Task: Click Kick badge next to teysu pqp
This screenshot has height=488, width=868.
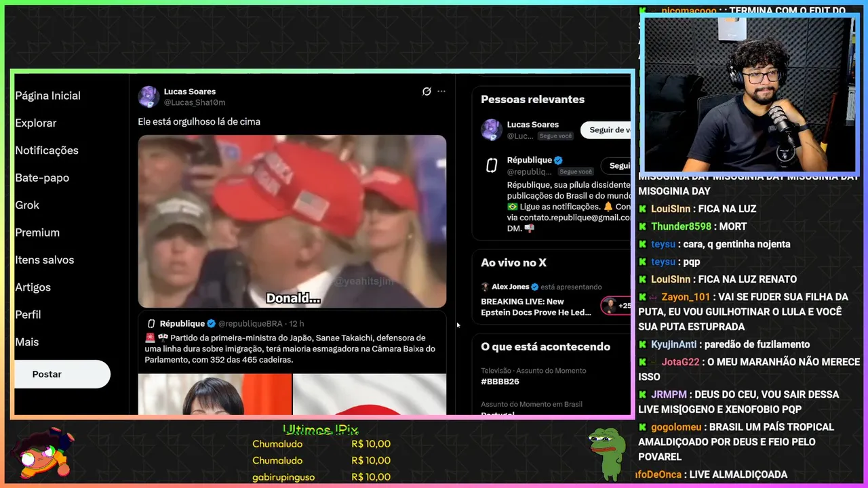Action: (642, 262)
